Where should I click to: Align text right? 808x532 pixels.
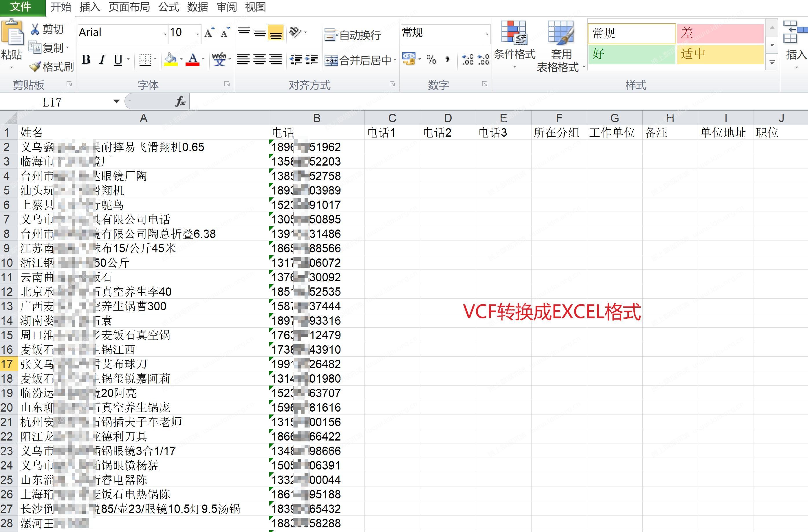click(275, 59)
